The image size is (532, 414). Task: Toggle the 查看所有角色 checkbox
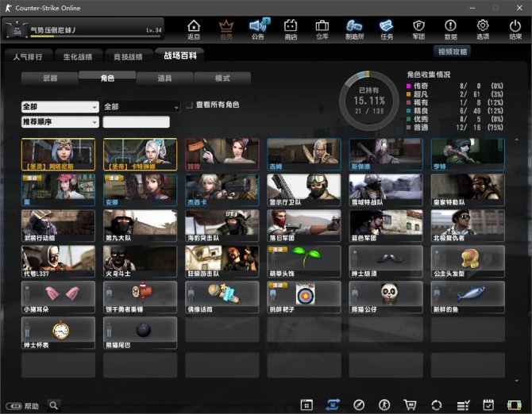coord(189,105)
